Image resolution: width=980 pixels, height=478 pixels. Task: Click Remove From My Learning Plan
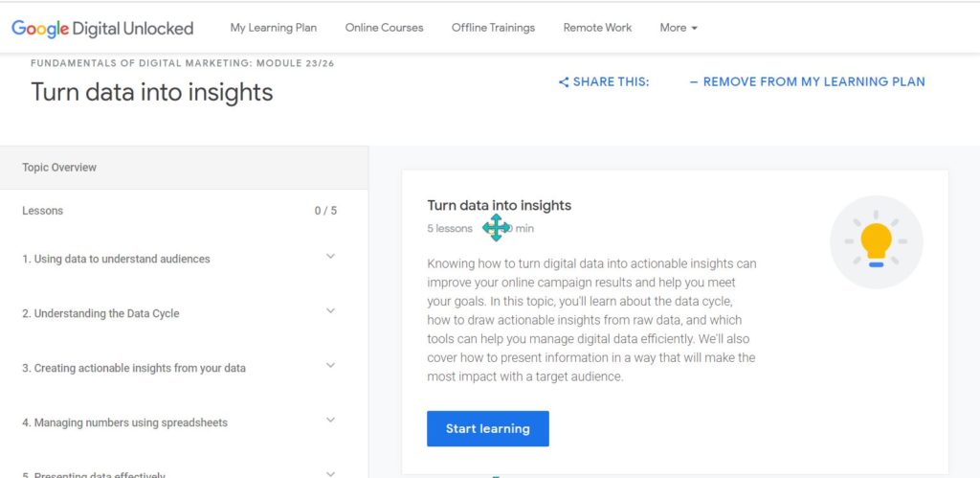pyautogui.click(x=807, y=82)
